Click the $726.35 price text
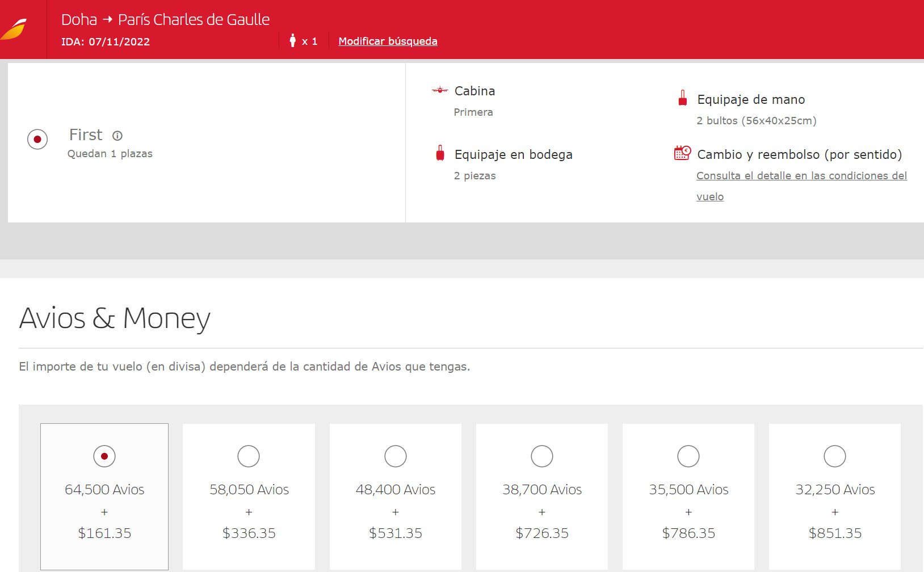924x572 pixels. [x=542, y=533]
